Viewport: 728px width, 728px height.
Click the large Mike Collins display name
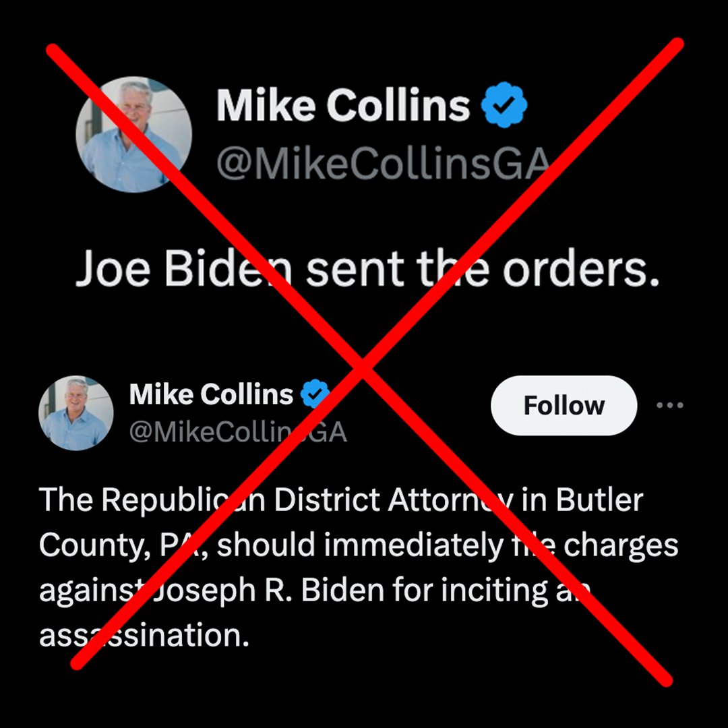[x=343, y=105]
